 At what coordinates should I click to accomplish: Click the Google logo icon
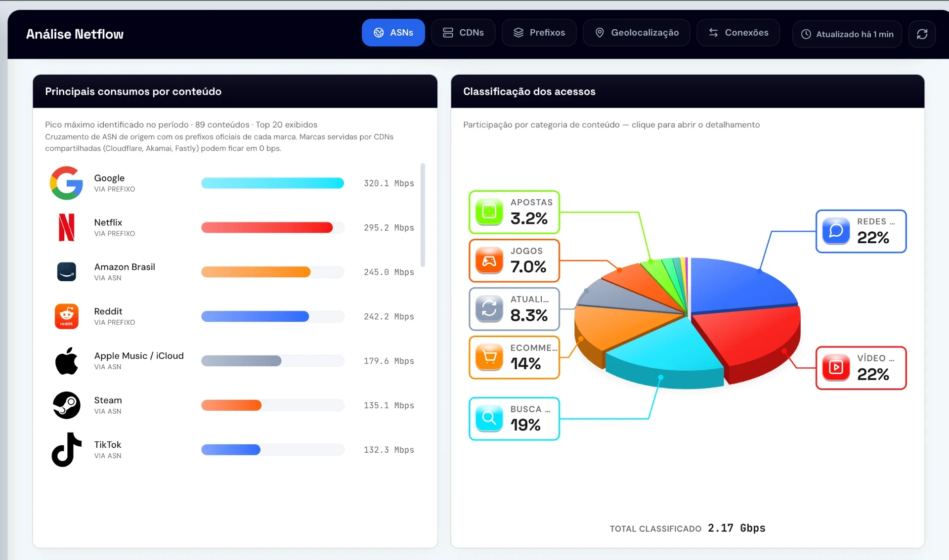click(x=66, y=183)
